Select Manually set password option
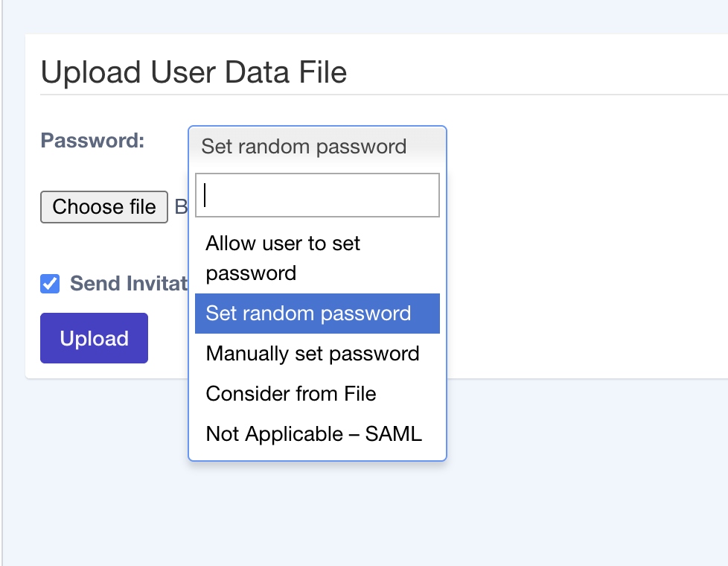This screenshot has width=728, height=566. click(x=317, y=354)
